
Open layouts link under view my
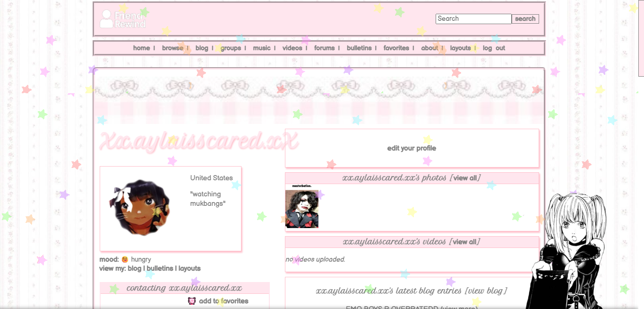point(189,268)
